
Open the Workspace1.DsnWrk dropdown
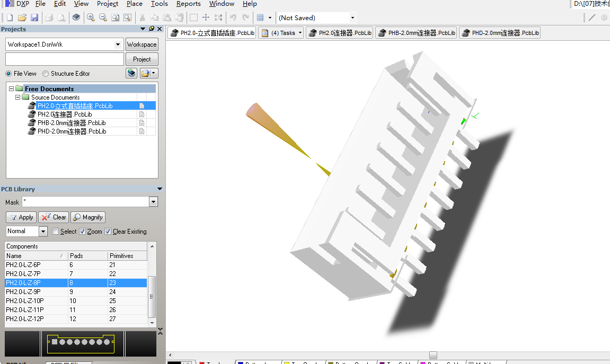(118, 45)
